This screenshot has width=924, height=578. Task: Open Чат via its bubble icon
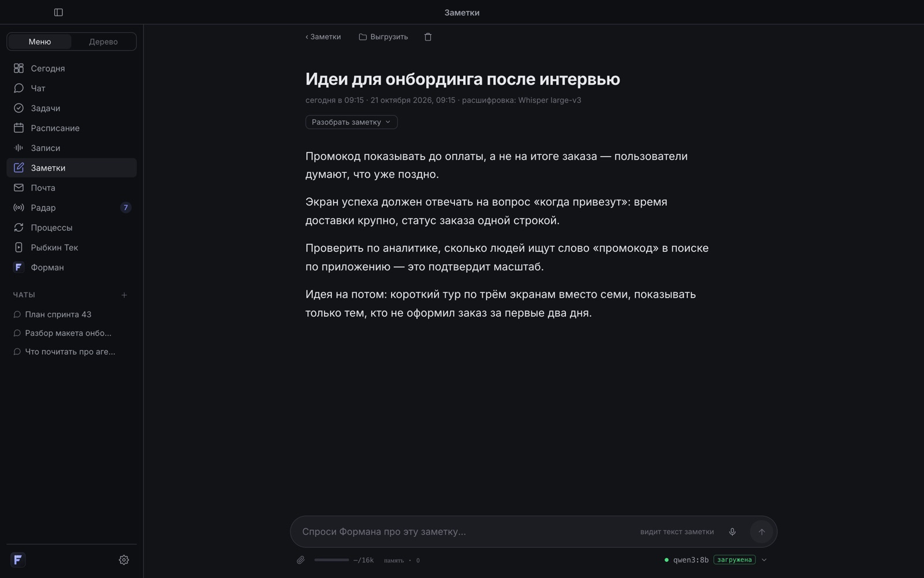(x=18, y=88)
